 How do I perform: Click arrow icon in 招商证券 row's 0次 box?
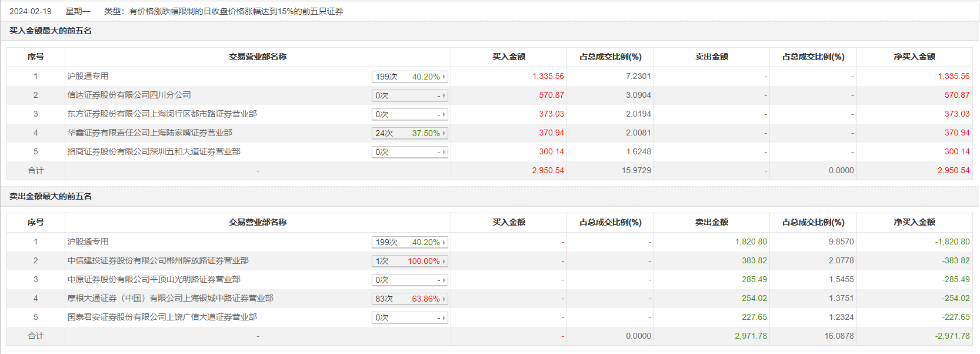[x=444, y=152]
